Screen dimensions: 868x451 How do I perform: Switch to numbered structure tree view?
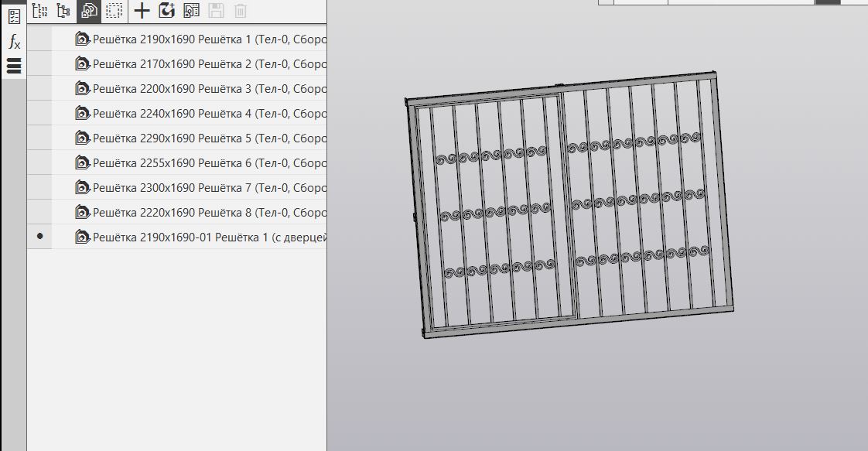(x=39, y=10)
